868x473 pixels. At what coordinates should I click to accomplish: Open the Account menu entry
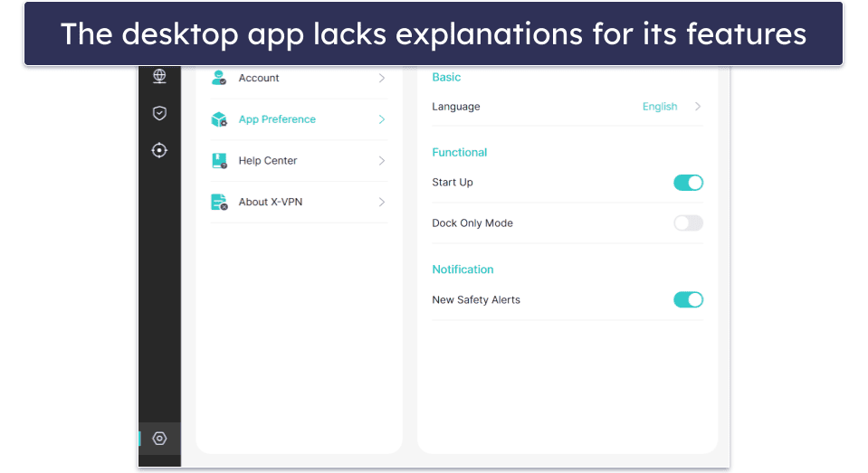coord(299,78)
